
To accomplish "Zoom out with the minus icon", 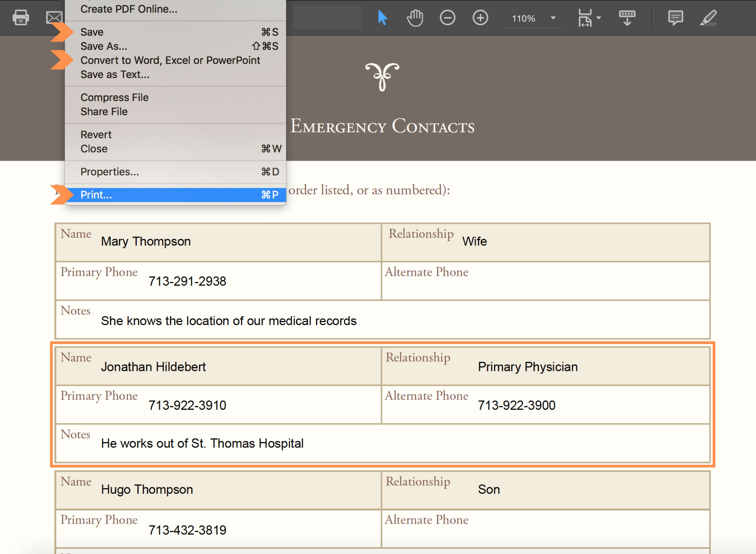I will coord(447,18).
